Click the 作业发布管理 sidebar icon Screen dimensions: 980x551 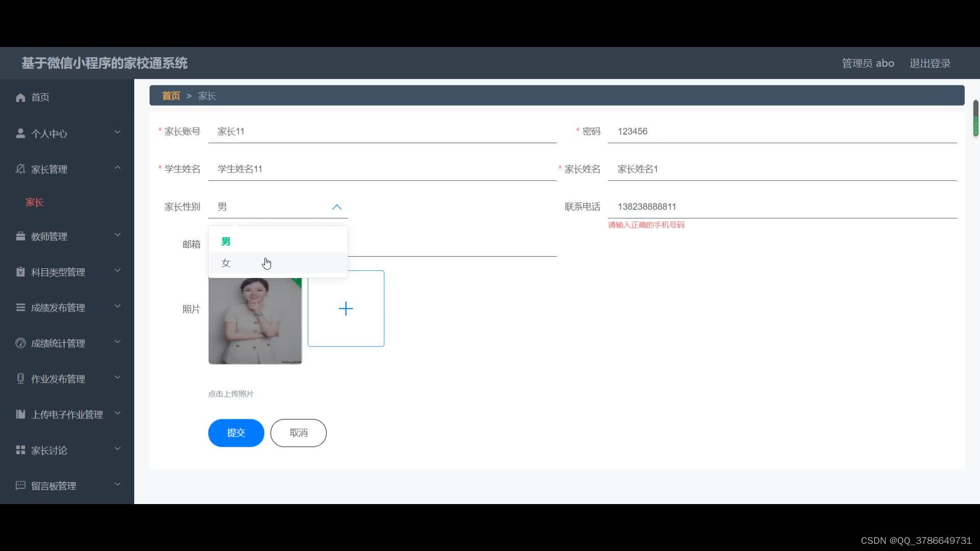(20, 379)
